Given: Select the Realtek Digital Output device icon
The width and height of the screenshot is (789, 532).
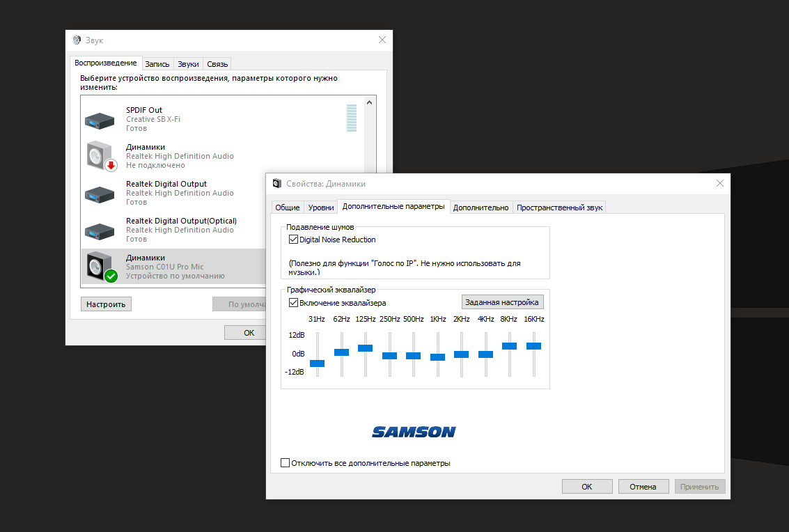Looking at the screenshot, I should click(100, 195).
